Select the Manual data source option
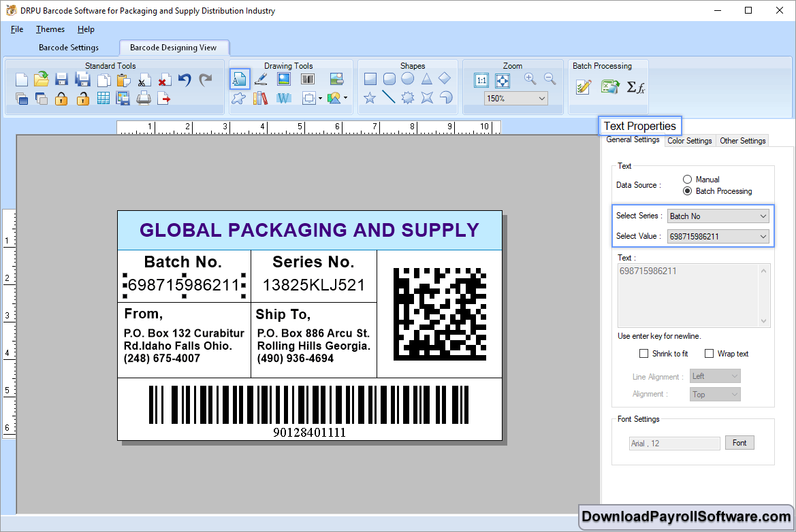Image resolution: width=796 pixels, height=532 pixels. click(687, 180)
